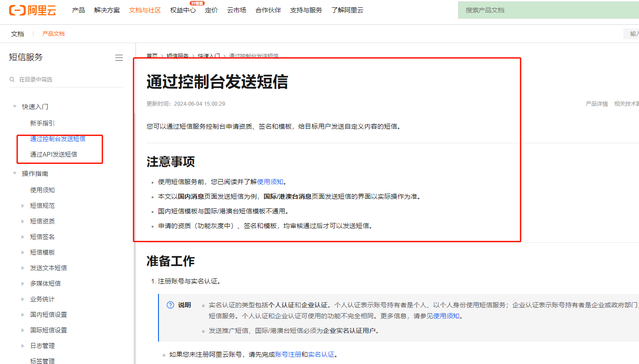639x364 pixels.
Task: Click the 准备工作 section heading
Action: (171, 261)
